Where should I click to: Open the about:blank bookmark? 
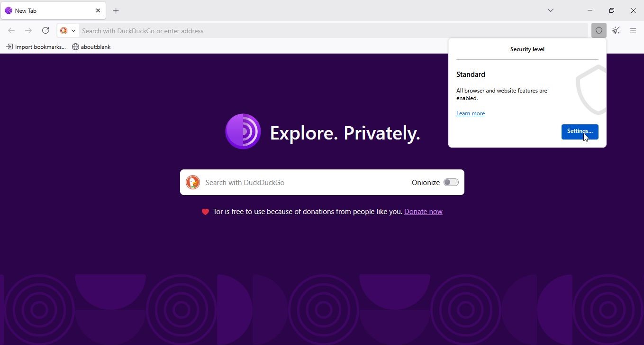tap(91, 47)
